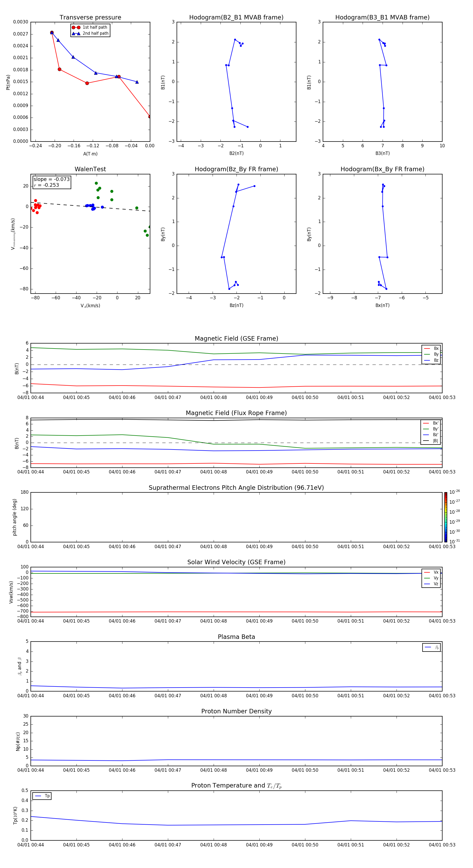Click the colorbar label 10^-31
Image resolution: width=473 pixels, height=868 pixels.
[455, 542]
